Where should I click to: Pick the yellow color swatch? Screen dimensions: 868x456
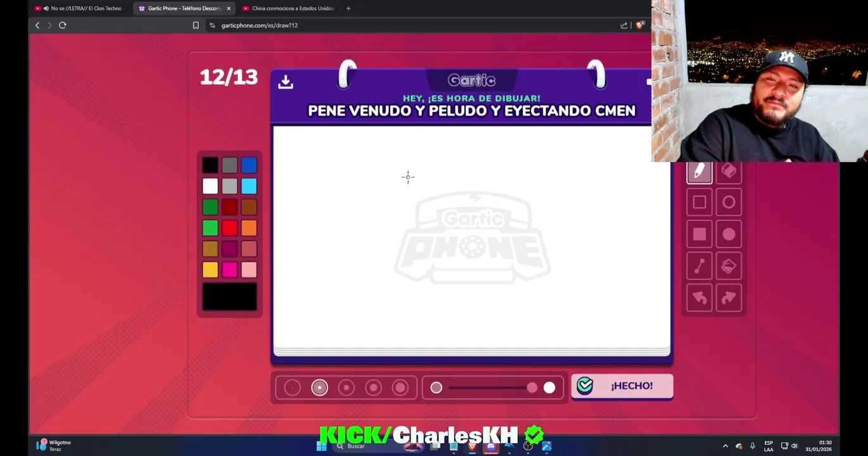coord(210,270)
